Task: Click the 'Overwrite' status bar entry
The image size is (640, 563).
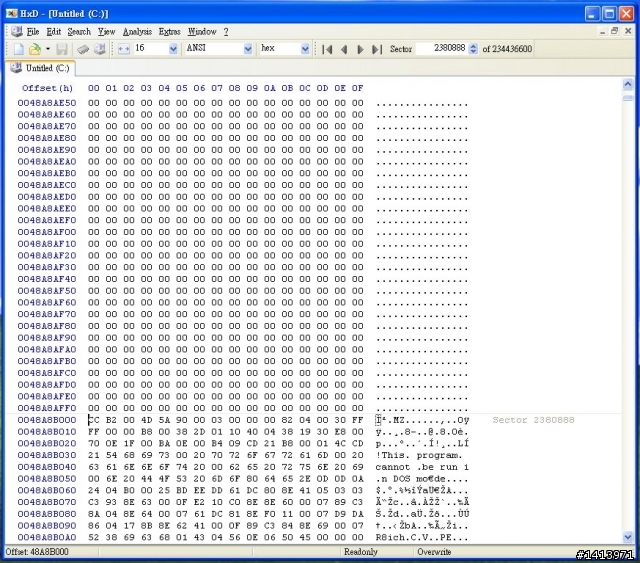Action: (x=434, y=552)
